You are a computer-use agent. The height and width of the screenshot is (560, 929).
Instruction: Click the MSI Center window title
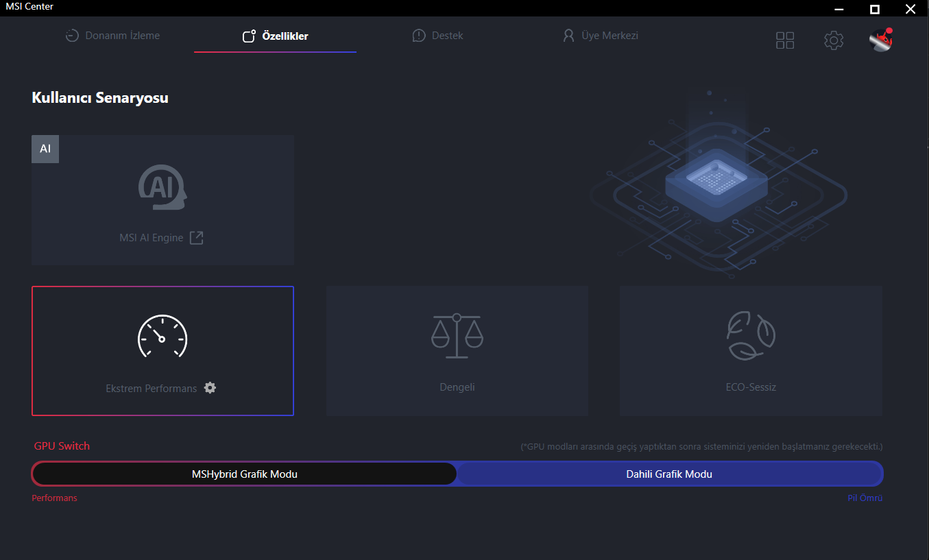pos(29,6)
